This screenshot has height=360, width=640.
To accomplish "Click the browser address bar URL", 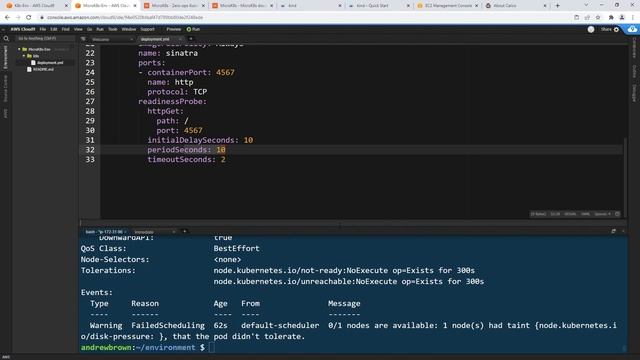I will (x=125, y=18).
